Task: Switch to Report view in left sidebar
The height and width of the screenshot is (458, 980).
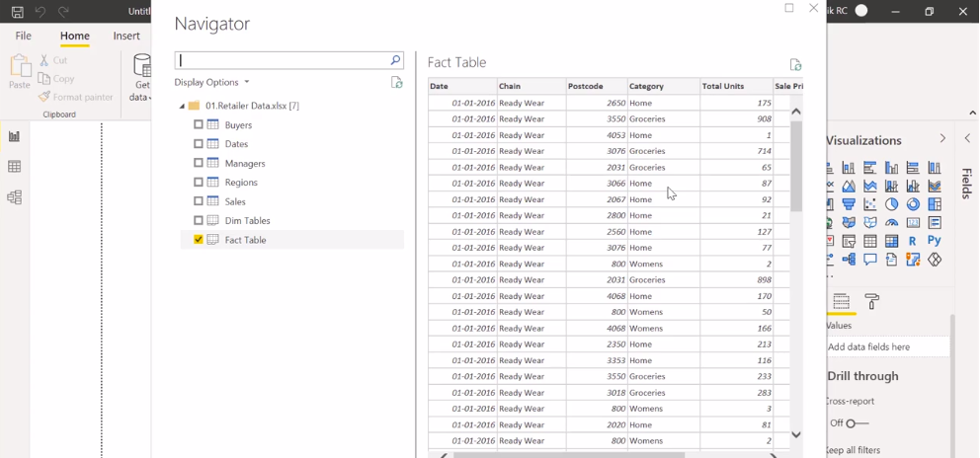Action: [15, 136]
